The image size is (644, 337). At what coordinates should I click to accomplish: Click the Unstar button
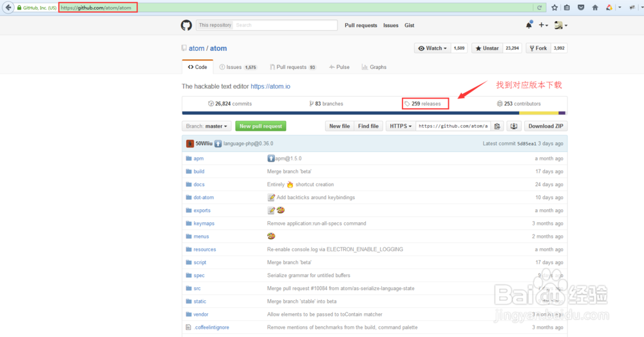pyautogui.click(x=487, y=48)
